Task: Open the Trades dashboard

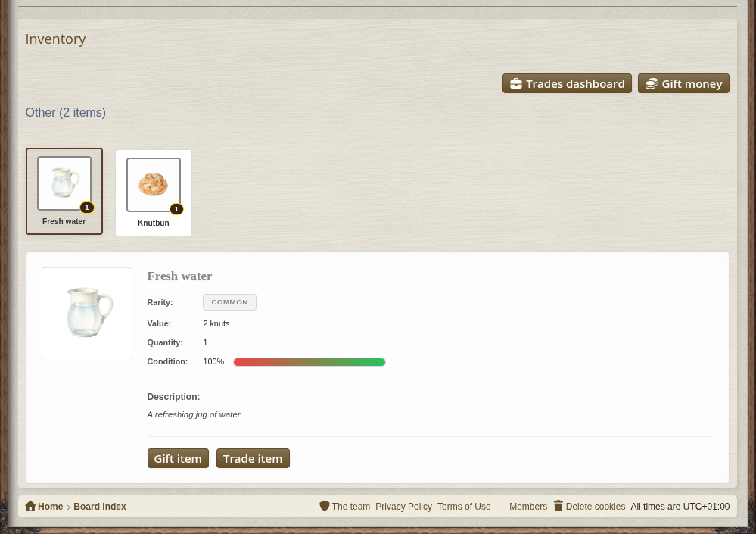Action: 567,83
